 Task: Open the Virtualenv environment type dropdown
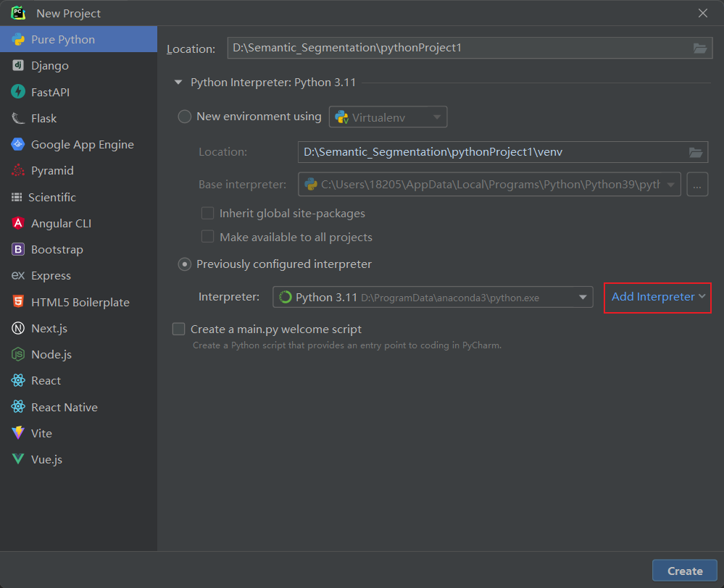tap(388, 117)
